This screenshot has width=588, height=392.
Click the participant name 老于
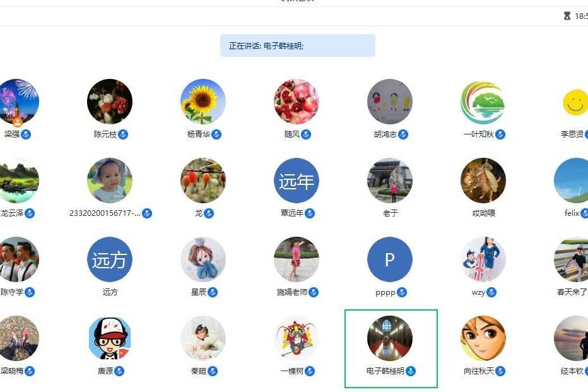[390, 213]
